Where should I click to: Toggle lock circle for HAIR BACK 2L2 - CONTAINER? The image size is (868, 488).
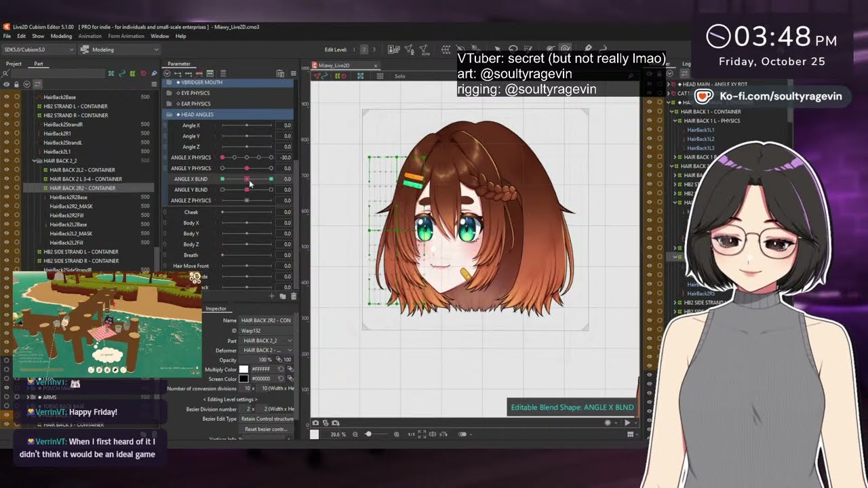(x=17, y=170)
